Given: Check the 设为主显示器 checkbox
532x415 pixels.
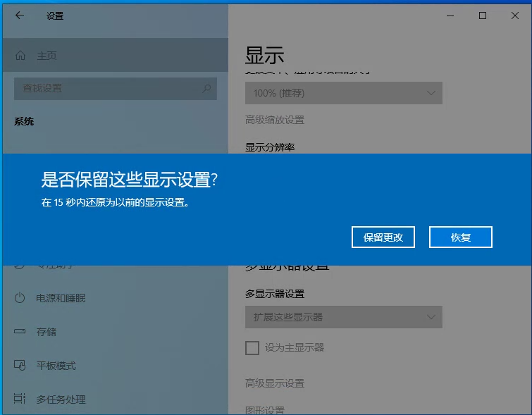Looking at the screenshot, I should 252,348.
